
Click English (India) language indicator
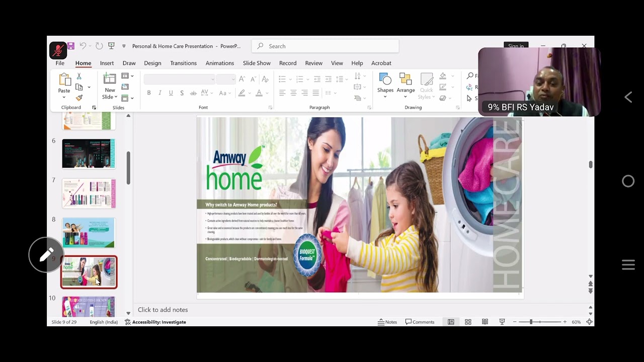(104, 322)
